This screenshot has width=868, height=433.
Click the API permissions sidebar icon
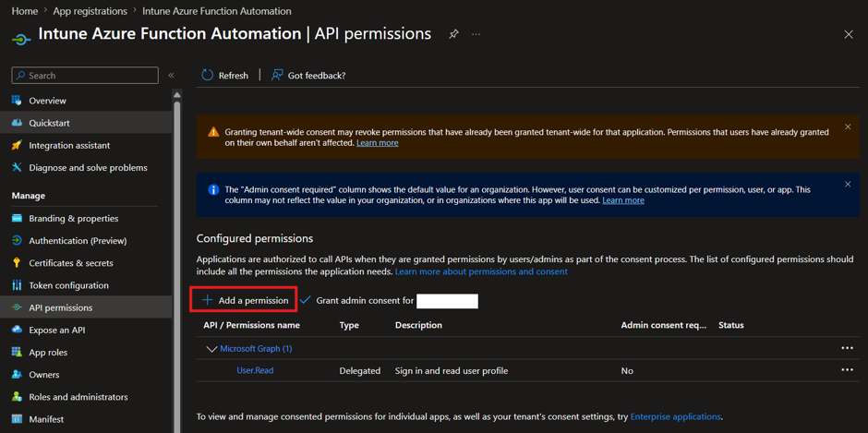click(18, 307)
